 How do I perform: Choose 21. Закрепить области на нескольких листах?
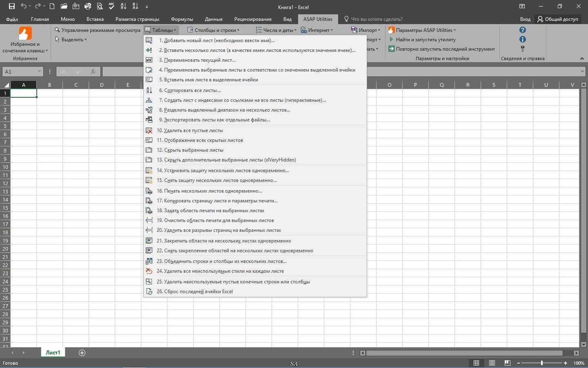click(255, 241)
